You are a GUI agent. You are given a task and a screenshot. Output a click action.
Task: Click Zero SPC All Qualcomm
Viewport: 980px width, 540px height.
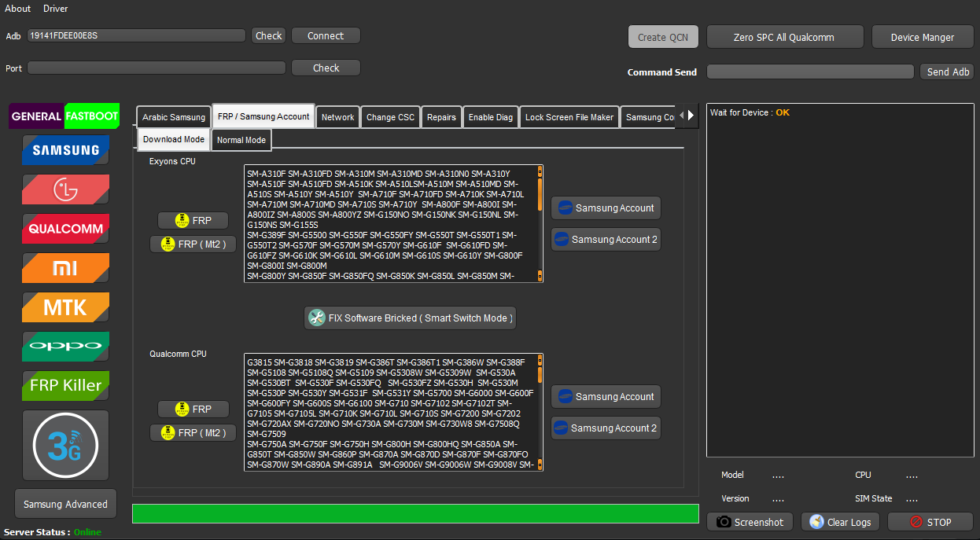784,37
